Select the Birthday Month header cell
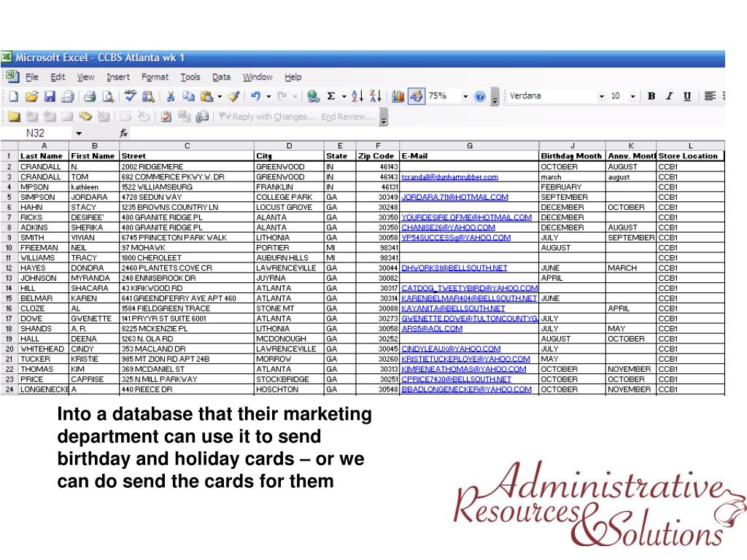747x560 pixels. point(572,156)
